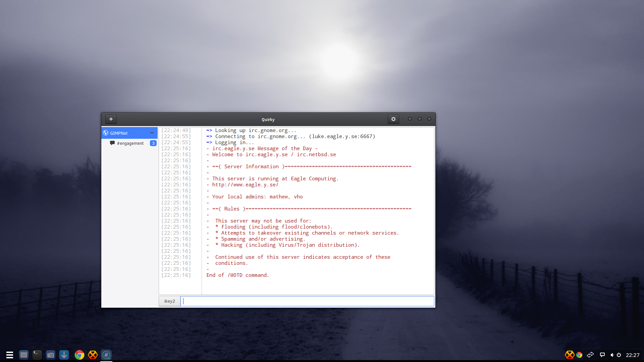This screenshot has width=644, height=362.
Task: Click the ikey2 nickname button
Action: (x=169, y=301)
